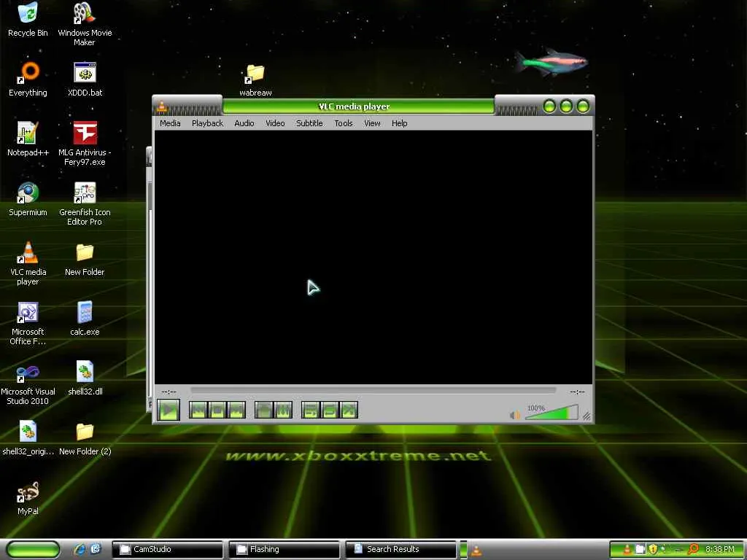Select the desktop folder named New Folder
This screenshot has height=560, width=747.
85,259
